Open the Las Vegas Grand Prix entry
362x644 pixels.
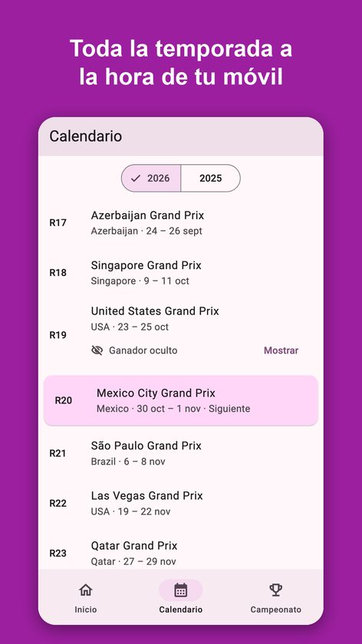(x=181, y=503)
